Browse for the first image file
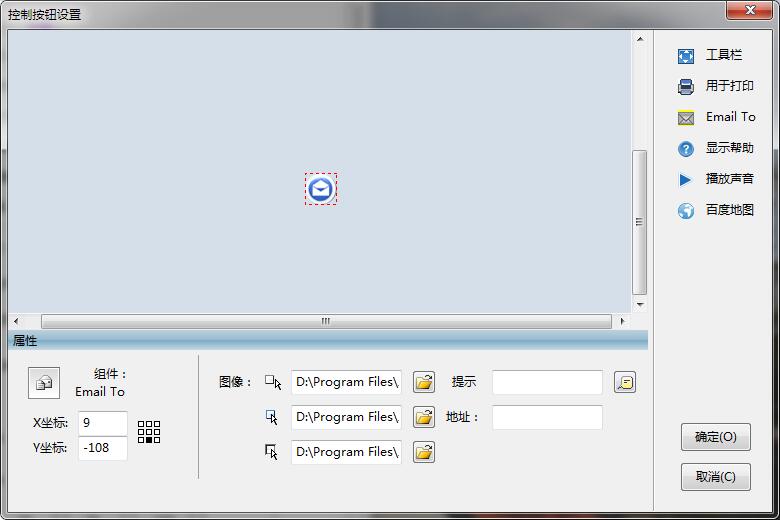This screenshot has height=520, width=780. [x=424, y=382]
